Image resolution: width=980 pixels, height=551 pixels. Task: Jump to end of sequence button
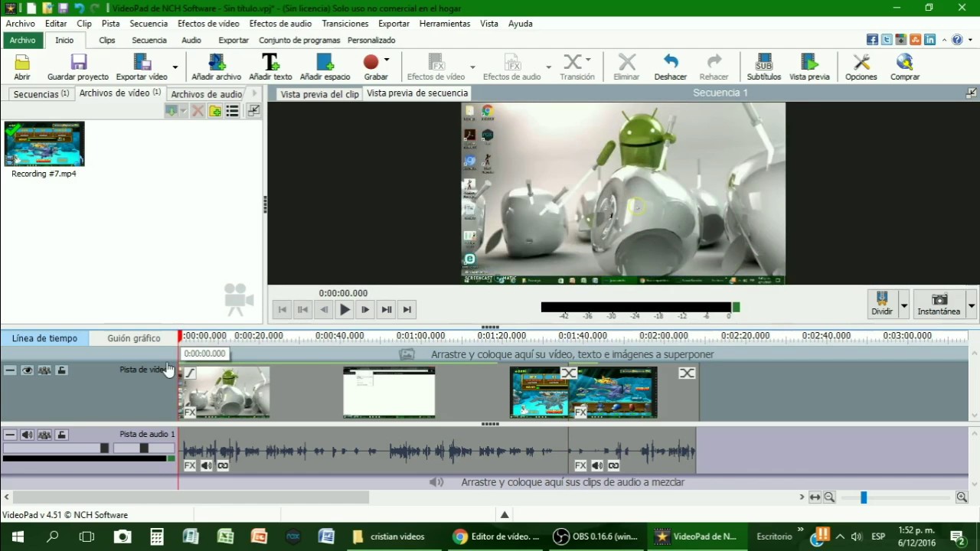pos(407,309)
